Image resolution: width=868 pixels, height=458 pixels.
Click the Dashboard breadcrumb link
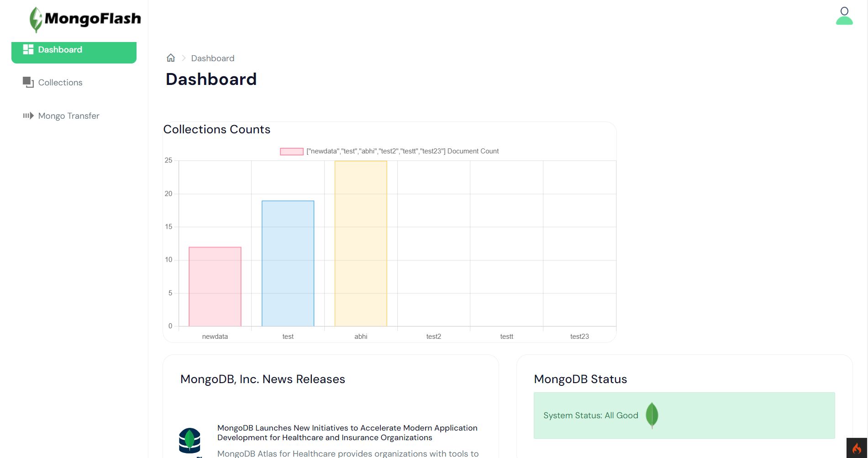click(x=212, y=58)
